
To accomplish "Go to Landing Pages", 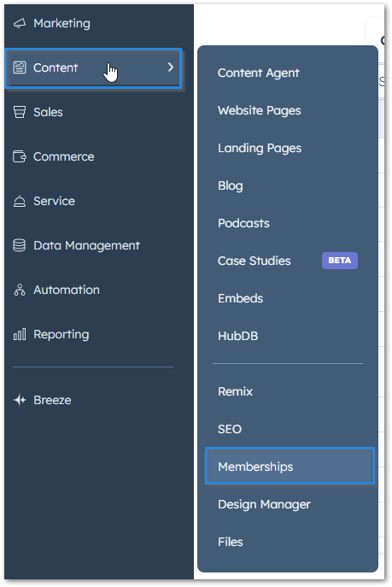I will click(260, 149).
